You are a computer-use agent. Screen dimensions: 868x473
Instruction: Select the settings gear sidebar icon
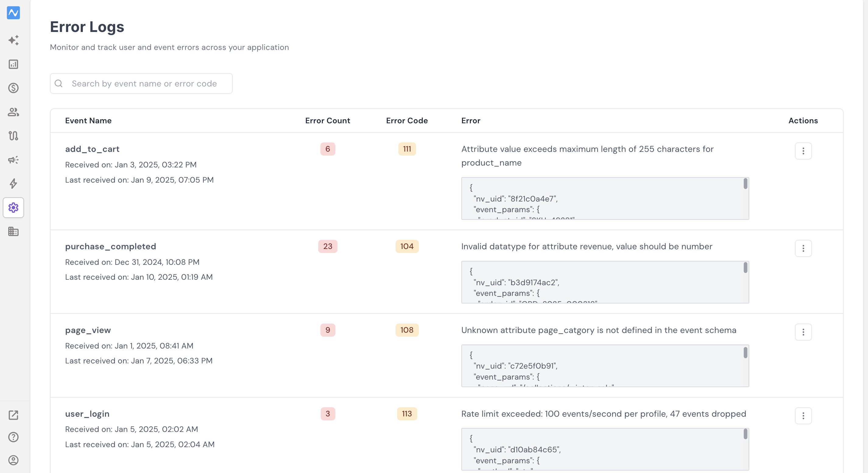(x=13, y=207)
